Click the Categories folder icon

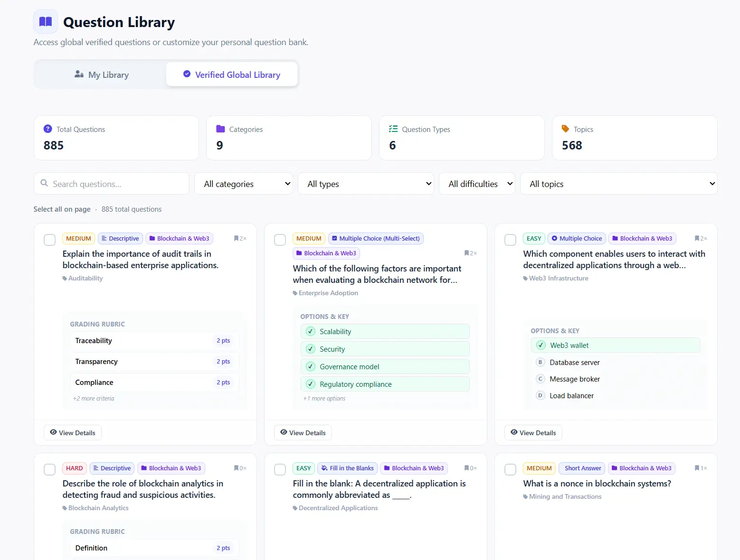(x=220, y=129)
